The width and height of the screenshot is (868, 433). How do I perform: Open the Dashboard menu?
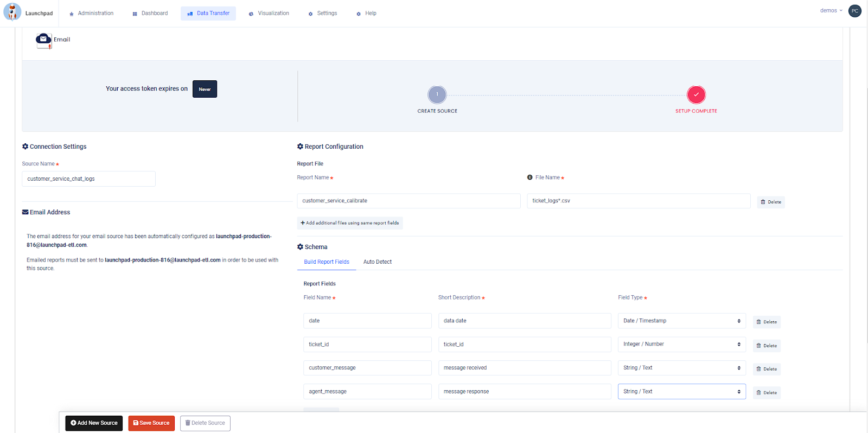tap(150, 13)
